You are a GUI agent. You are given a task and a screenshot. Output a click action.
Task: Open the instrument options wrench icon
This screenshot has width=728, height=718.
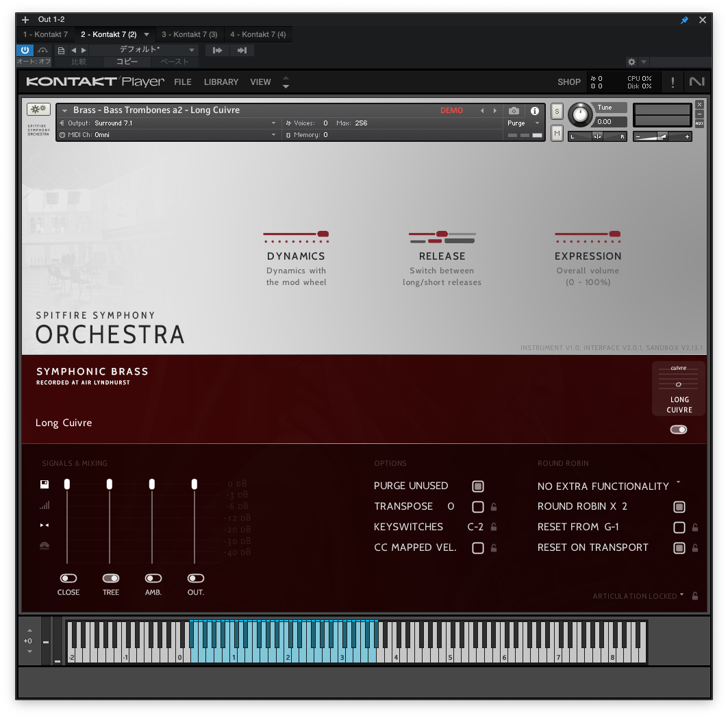tap(38, 110)
